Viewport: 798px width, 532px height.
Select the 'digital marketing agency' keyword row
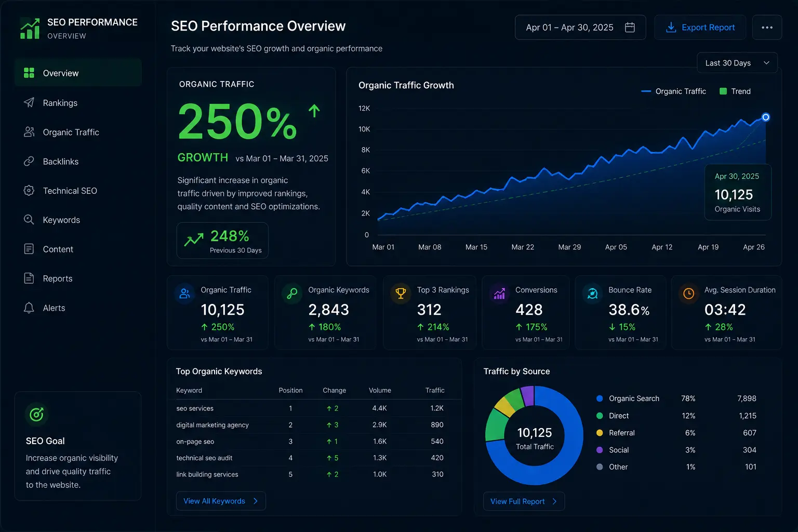314,425
